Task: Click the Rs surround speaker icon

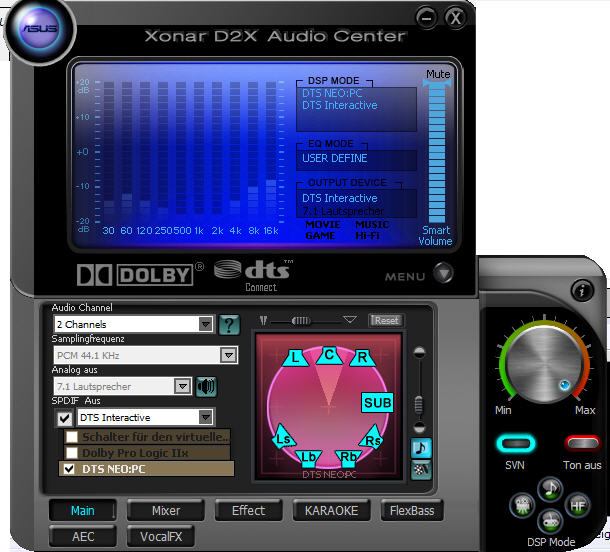Action: point(373,438)
